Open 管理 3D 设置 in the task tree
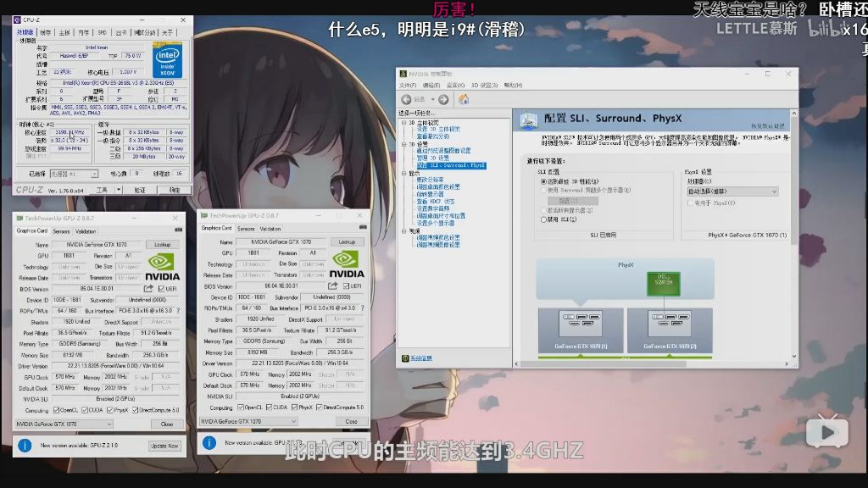This screenshot has width=868, height=488. (433, 158)
